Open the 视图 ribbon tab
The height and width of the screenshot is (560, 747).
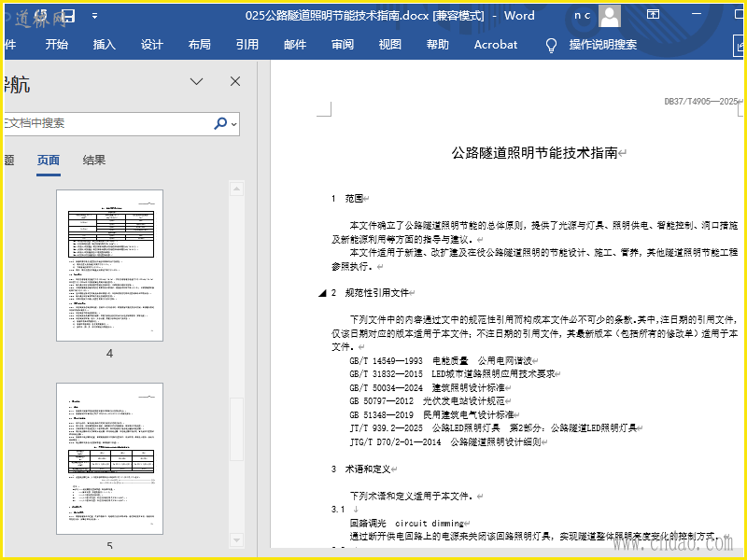pos(390,45)
